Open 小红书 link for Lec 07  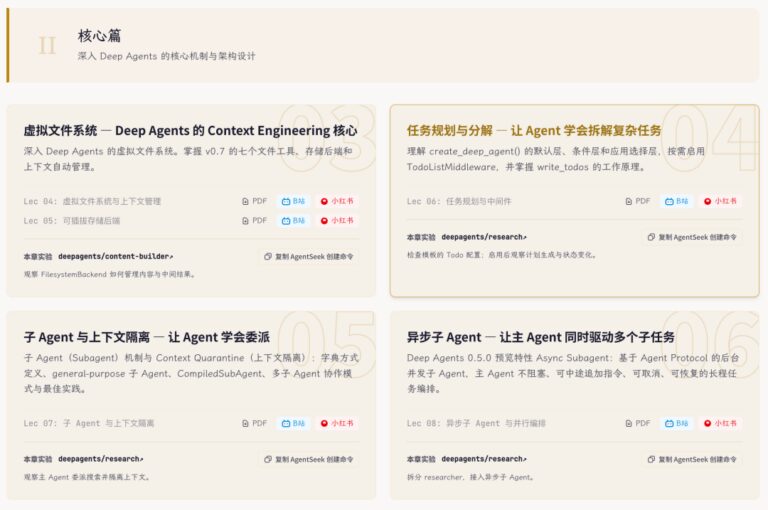point(337,423)
